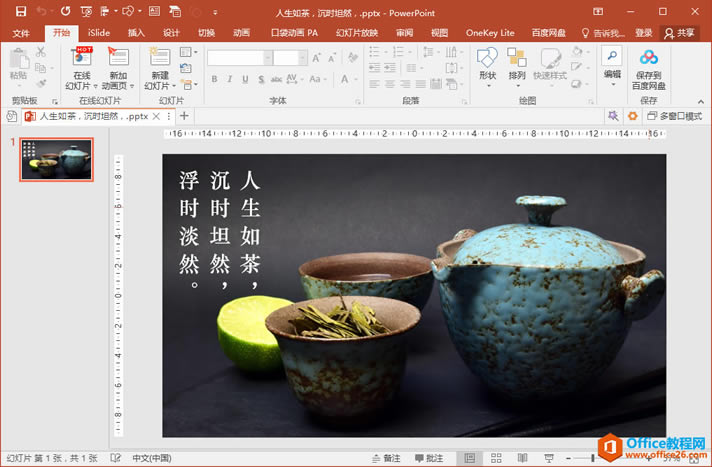Switch to the 设计 tab
This screenshot has height=467, width=712.
(x=171, y=33)
